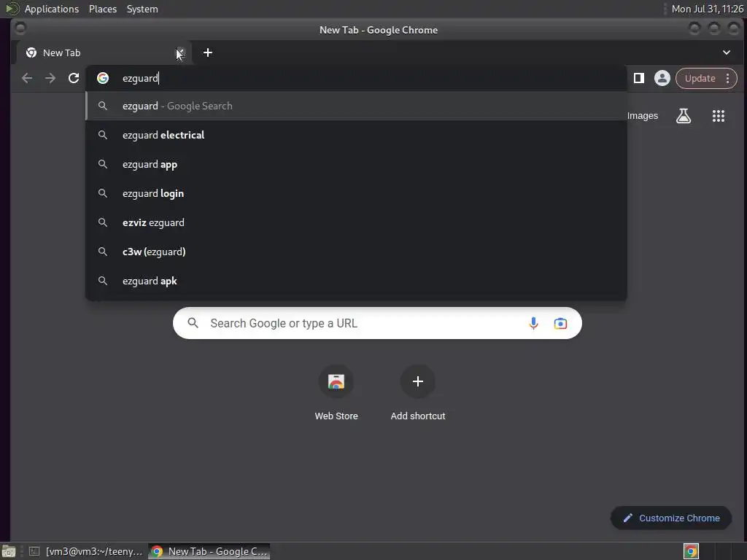Viewport: 747px width, 560px height.
Task: Open Search Labs flask icon
Action: coord(683,116)
